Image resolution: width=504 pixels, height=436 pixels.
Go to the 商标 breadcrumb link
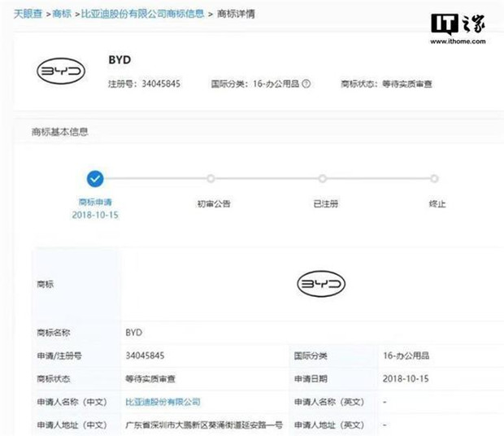pos(62,14)
